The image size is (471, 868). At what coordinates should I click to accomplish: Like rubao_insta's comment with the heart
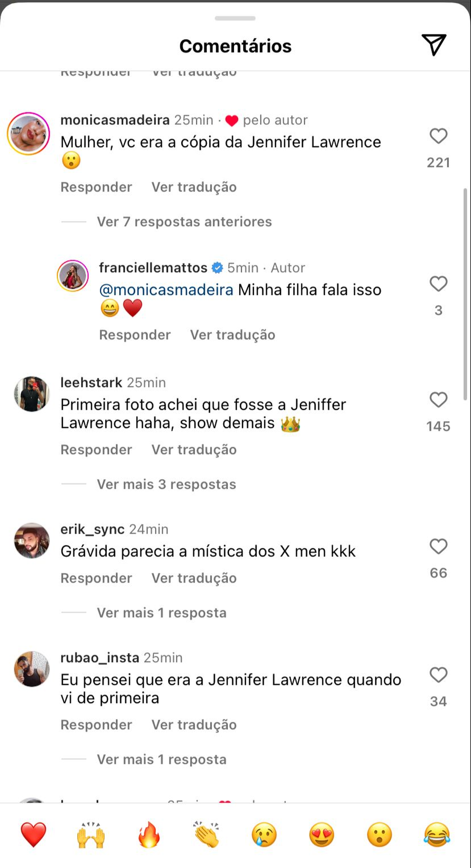coord(438,675)
